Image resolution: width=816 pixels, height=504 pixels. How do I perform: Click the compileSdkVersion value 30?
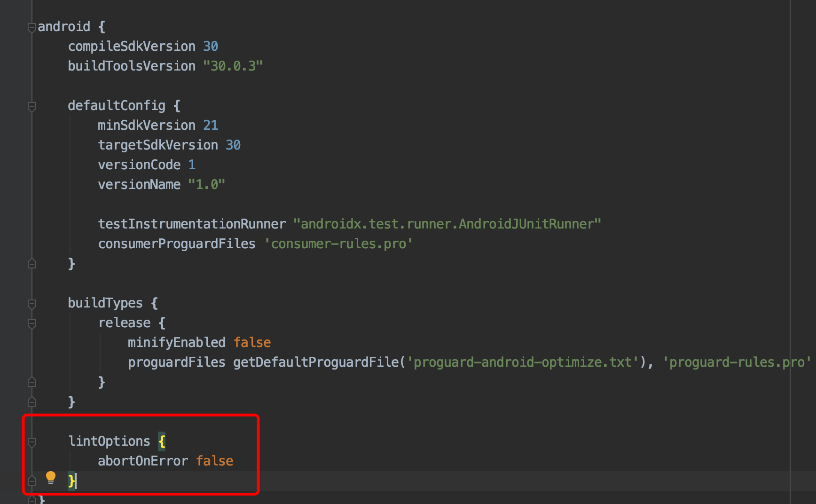pyautogui.click(x=211, y=46)
